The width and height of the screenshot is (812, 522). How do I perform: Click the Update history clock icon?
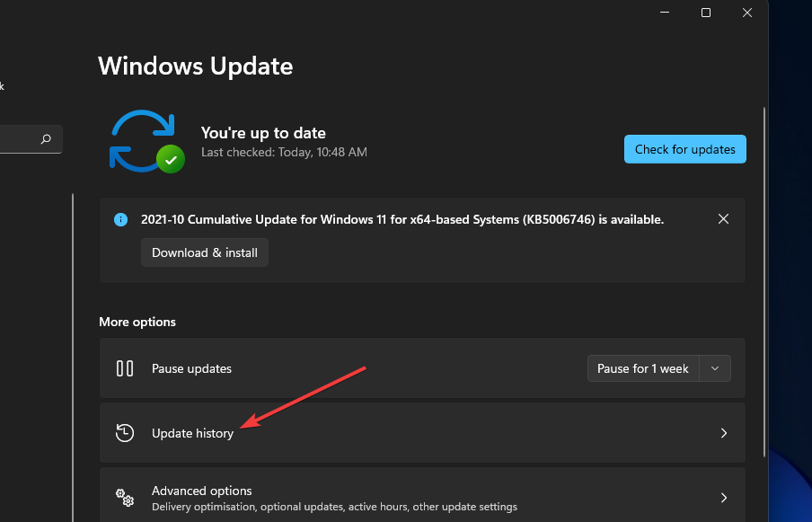(x=125, y=433)
